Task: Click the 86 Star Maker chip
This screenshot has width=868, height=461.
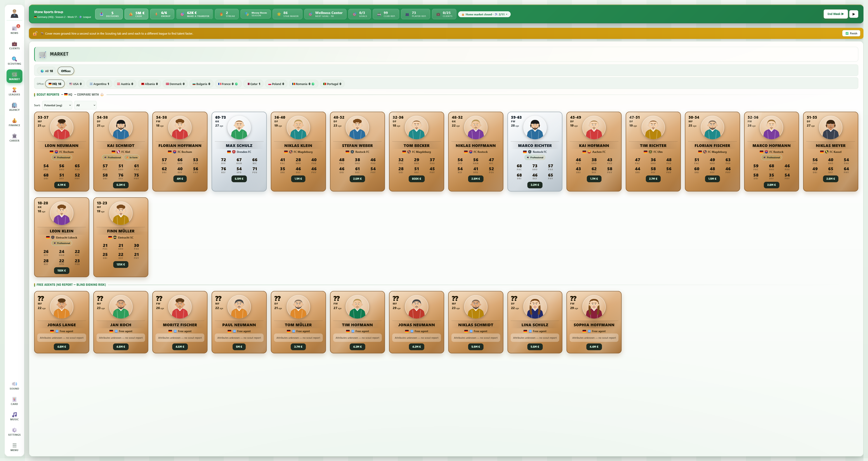Action: [x=288, y=14]
